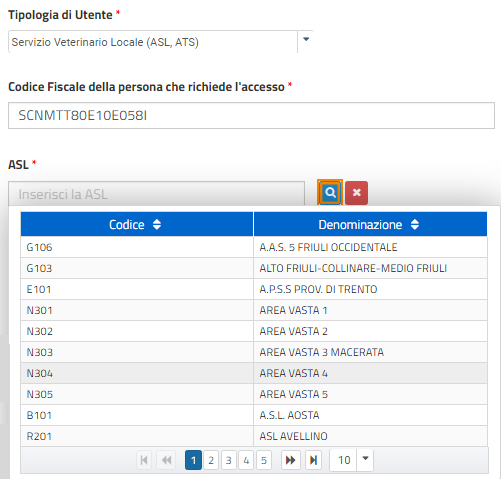Image resolution: width=501 pixels, height=479 pixels.
Task: Go to next page arrow
Action: [290, 460]
